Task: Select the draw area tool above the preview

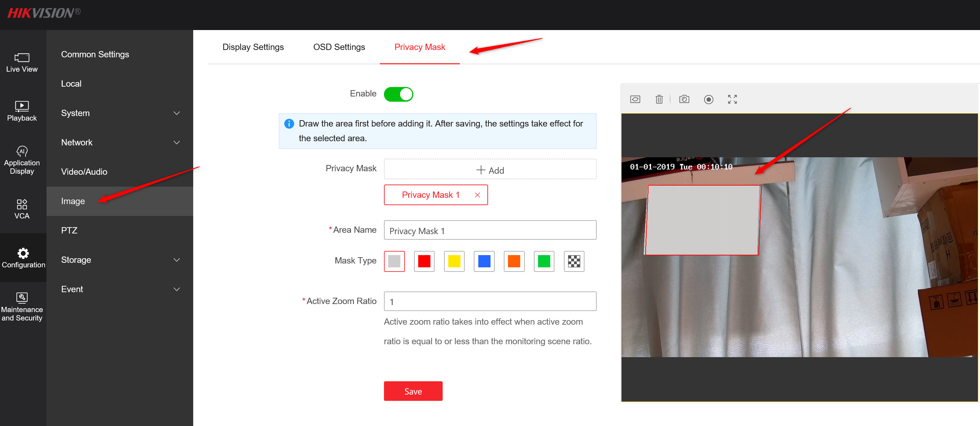Action: tap(635, 99)
